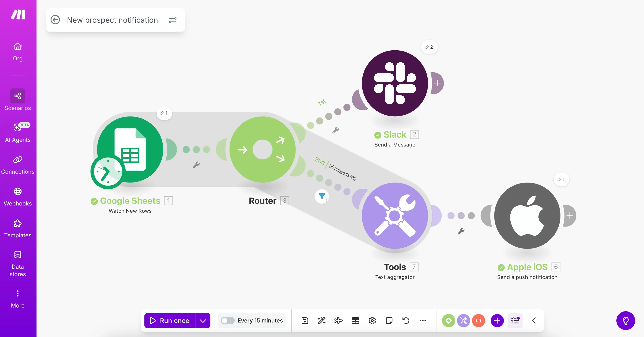Click the 'Watch New Rows' label
The image size is (644, 337).
point(130,211)
